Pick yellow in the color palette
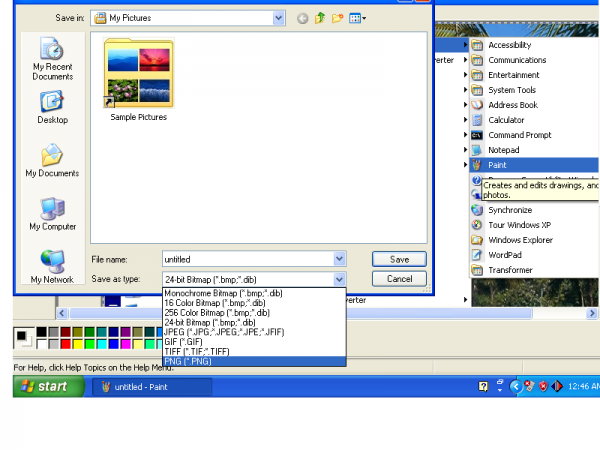The width and height of the screenshot is (600, 450). coord(78,344)
